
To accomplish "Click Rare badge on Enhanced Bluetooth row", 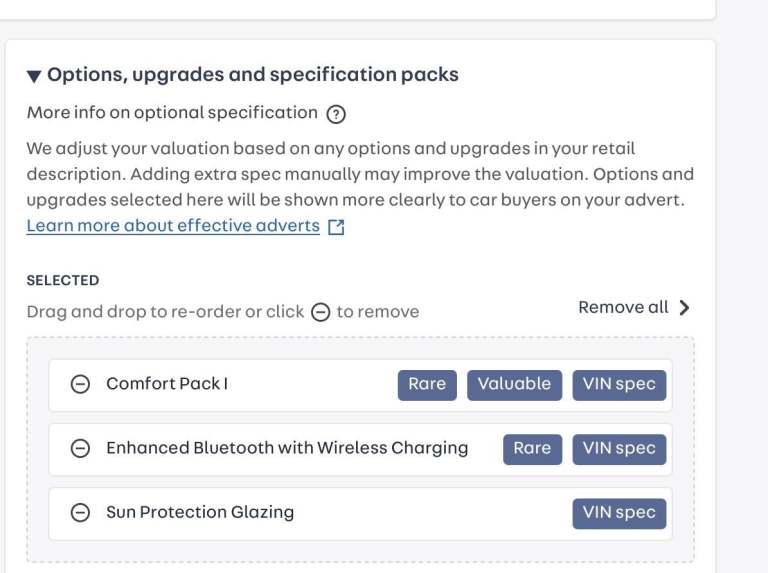I will [x=532, y=448].
